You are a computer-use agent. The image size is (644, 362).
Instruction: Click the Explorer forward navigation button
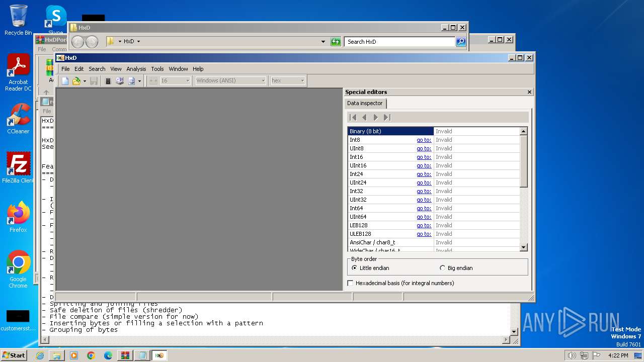(x=92, y=42)
